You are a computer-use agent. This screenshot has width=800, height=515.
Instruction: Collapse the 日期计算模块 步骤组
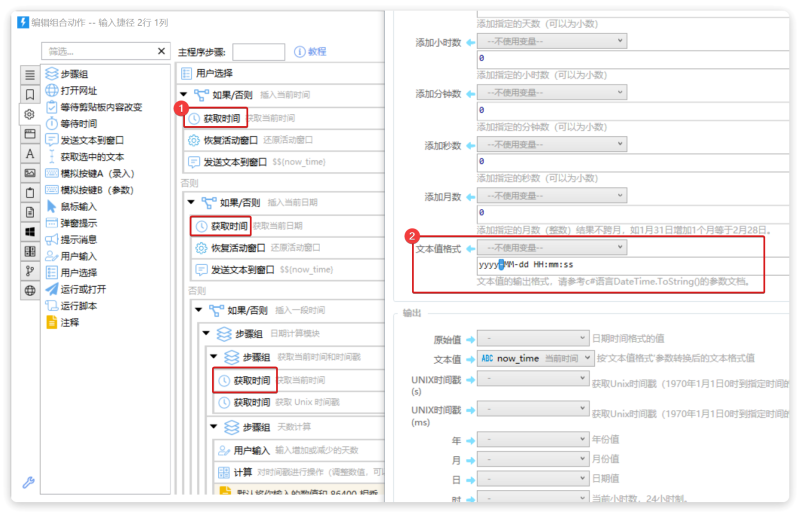[206, 333]
